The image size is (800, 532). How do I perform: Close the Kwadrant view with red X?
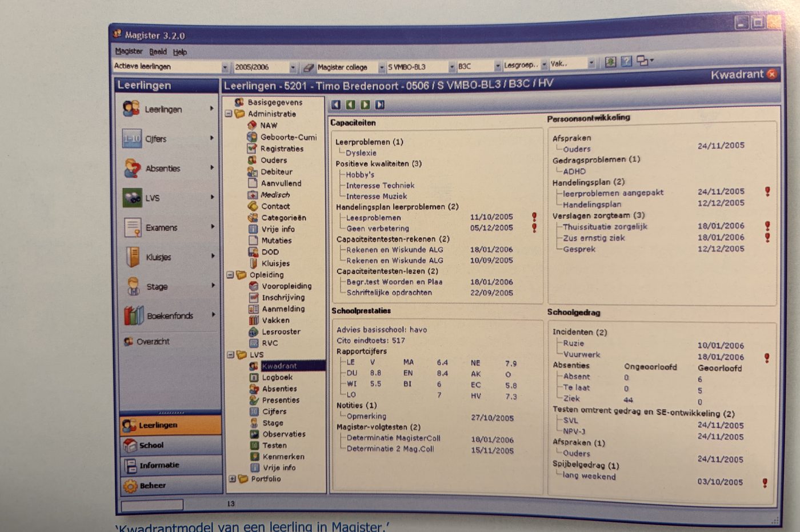pos(772,74)
